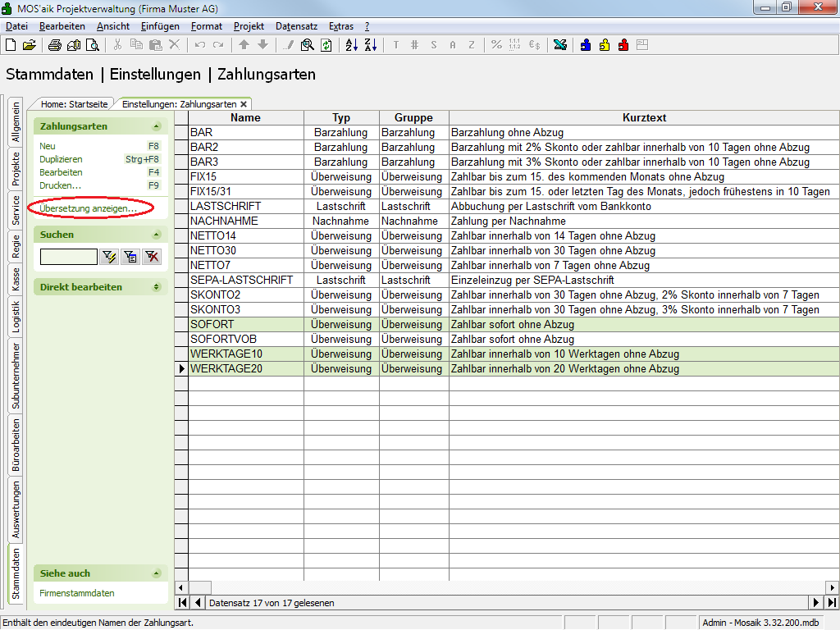Collapse the Zahlungsarten panel

point(157,126)
